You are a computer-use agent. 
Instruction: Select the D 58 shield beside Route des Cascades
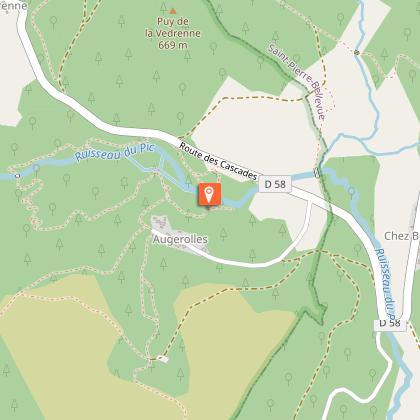pyautogui.click(x=275, y=184)
